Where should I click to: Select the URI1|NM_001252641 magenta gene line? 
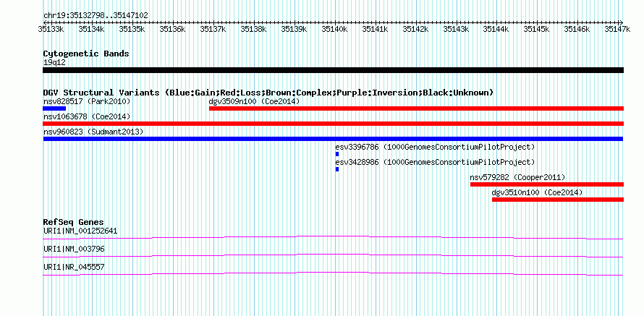pos(333,238)
